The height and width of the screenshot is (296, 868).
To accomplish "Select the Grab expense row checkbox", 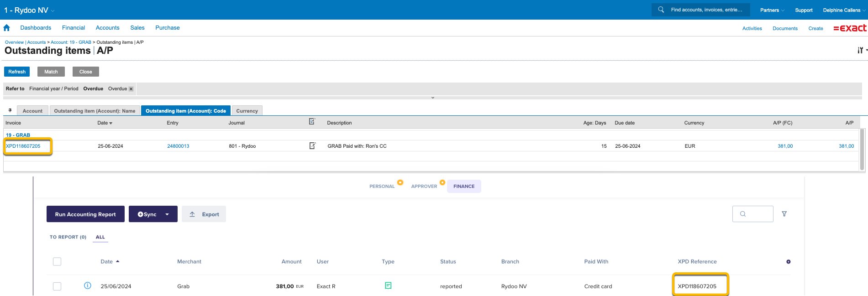I will [x=57, y=286].
